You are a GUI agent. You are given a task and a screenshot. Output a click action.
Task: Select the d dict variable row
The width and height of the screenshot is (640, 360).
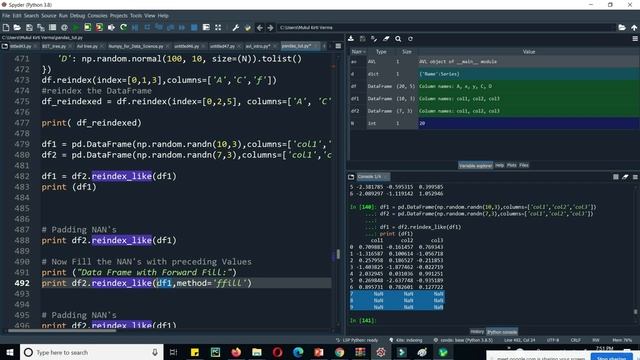493,74
